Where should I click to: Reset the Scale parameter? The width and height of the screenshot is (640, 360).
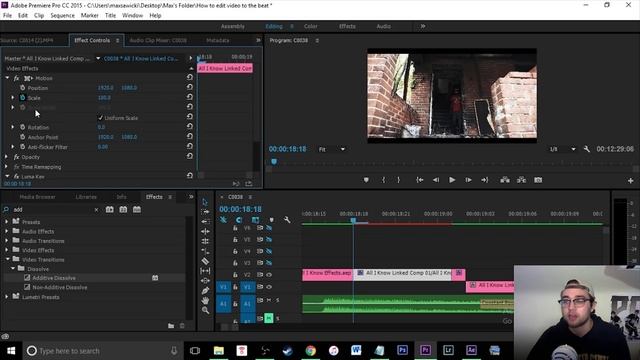pos(190,97)
